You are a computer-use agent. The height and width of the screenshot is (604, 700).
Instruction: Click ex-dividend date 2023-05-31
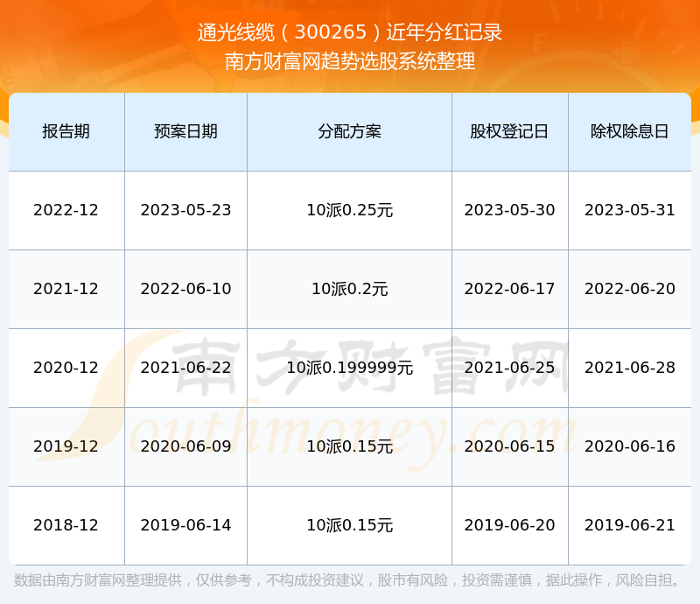(629, 210)
